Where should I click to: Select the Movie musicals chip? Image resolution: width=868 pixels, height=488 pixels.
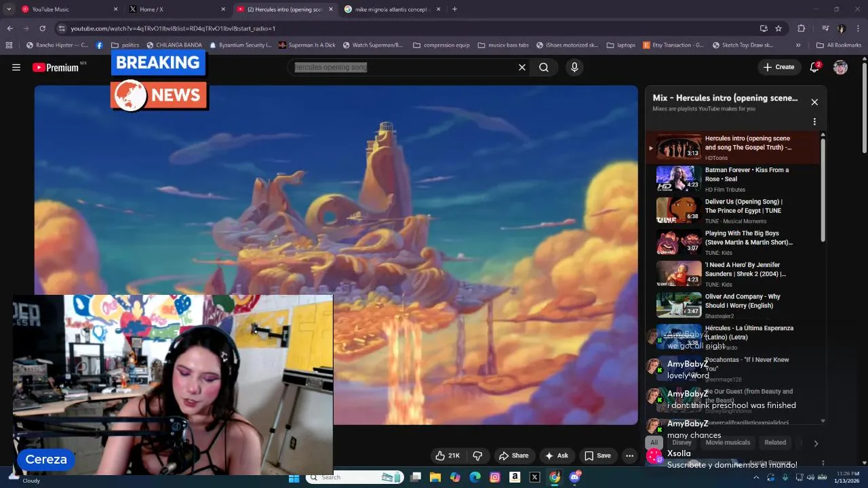[x=728, y=443]
